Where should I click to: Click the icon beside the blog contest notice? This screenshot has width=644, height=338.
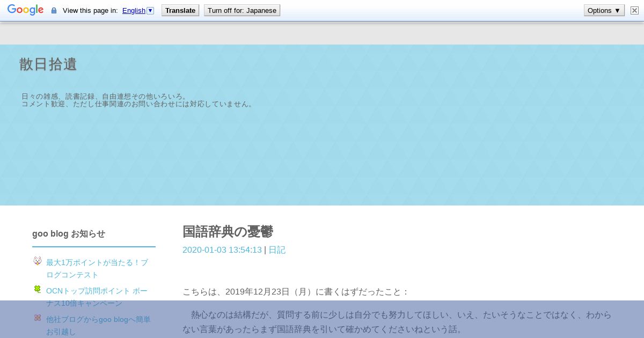(38, 261)
